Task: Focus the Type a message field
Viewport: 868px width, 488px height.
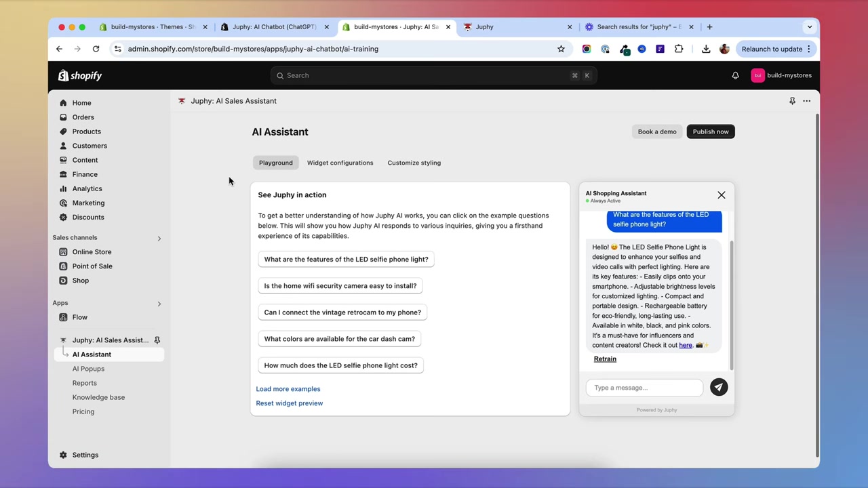Action: pyautogui.click(x=644, y=388)
